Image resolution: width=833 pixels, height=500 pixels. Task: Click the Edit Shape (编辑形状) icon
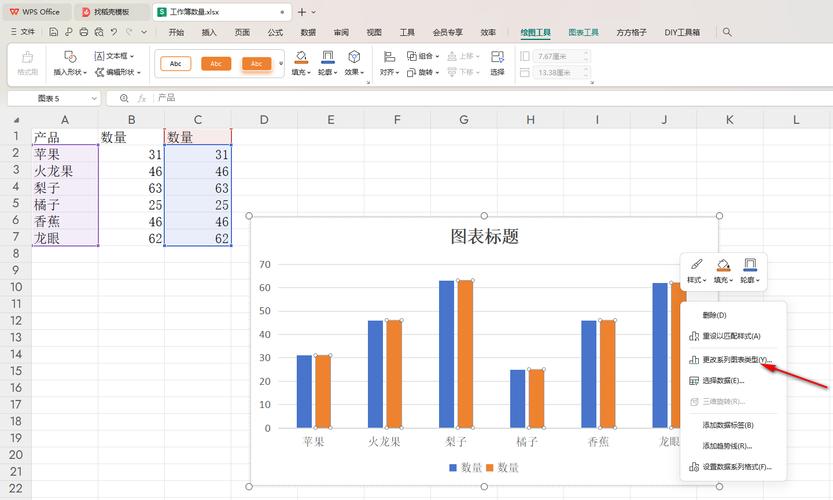click(99, 72)
